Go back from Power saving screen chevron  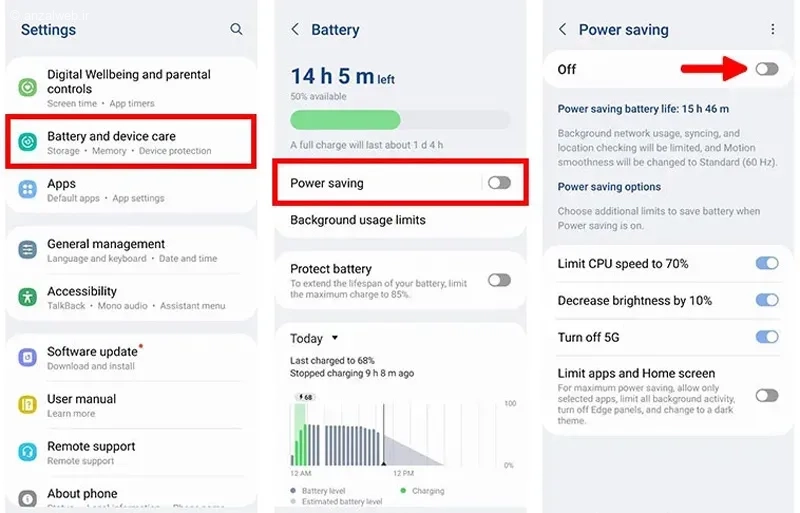pyautogui.click(x=562, y=29)
